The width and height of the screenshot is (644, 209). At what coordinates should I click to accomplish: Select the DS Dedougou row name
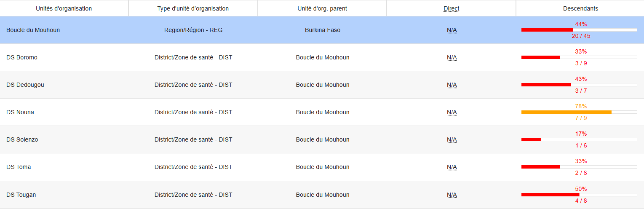(x=25, y=85)
